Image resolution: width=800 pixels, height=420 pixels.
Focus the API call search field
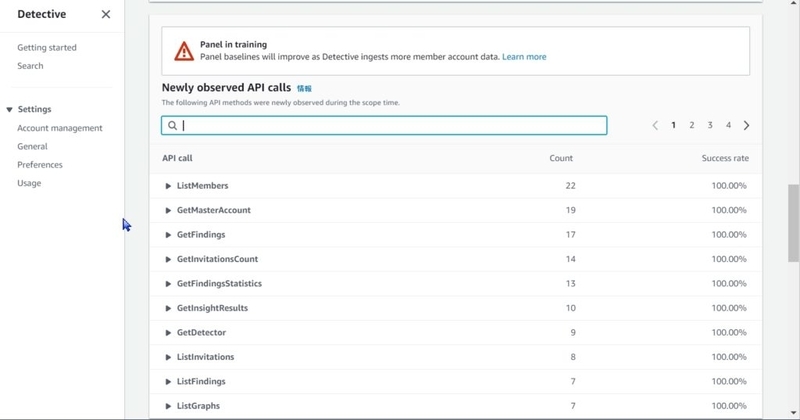click(x=384, y=126)
